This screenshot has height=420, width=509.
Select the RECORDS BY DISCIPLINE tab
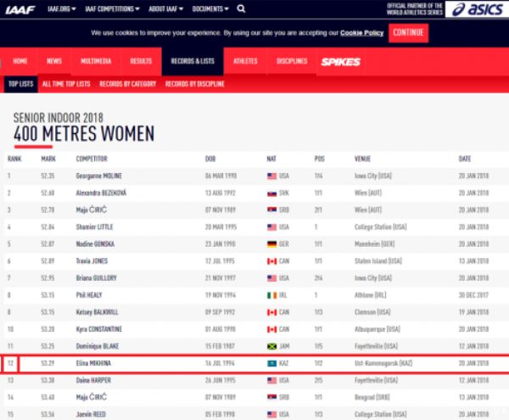click(194, 85)
